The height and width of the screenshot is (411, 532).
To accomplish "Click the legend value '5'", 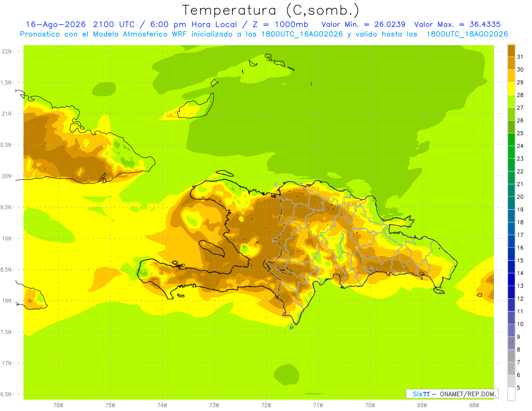I will pyautogui.click(x=519, y=388).
